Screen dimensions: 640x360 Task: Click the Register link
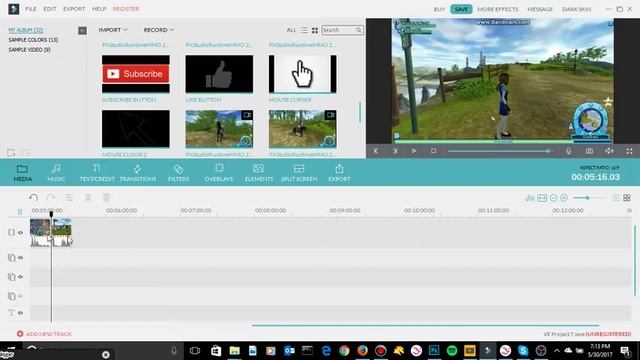coord(126,9)
